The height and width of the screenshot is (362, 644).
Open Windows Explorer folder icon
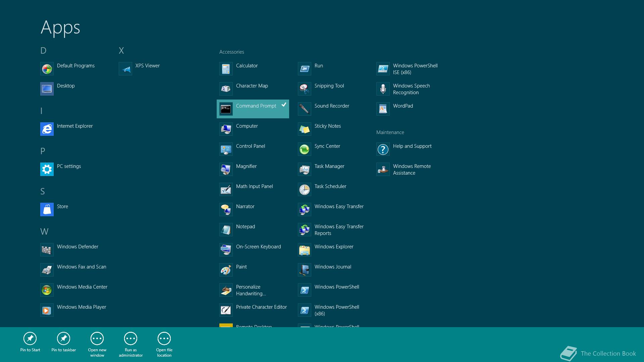point(304,250)
